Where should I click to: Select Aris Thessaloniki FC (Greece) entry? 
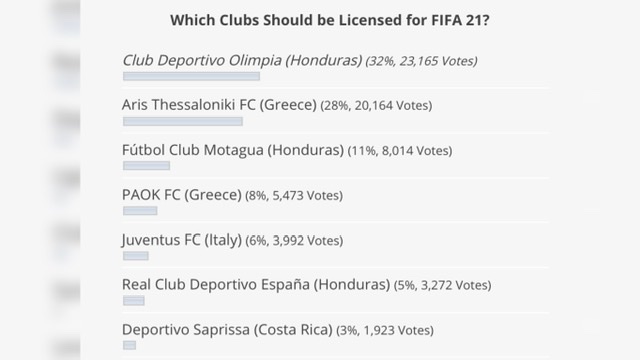tap(219, 105)
